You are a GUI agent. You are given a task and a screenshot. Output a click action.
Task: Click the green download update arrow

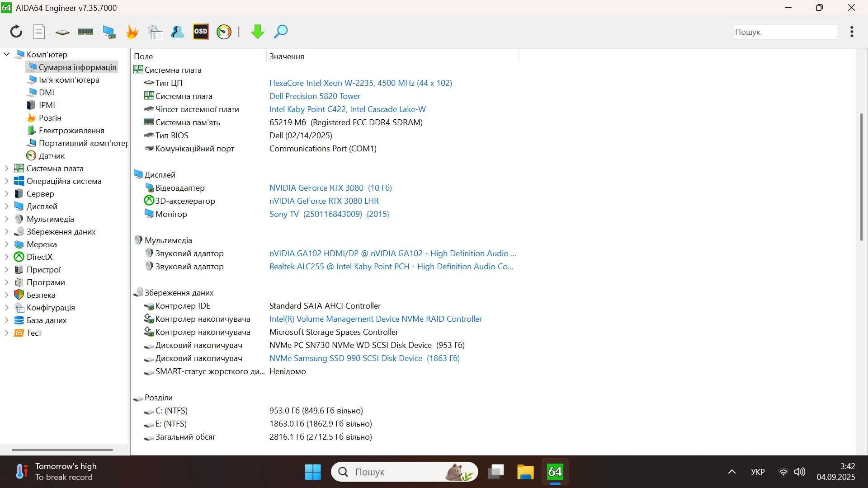258,32
